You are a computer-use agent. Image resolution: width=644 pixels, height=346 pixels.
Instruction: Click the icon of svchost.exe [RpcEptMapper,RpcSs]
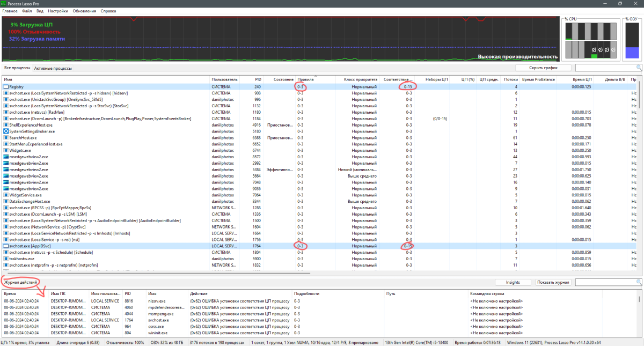(6, 208)
